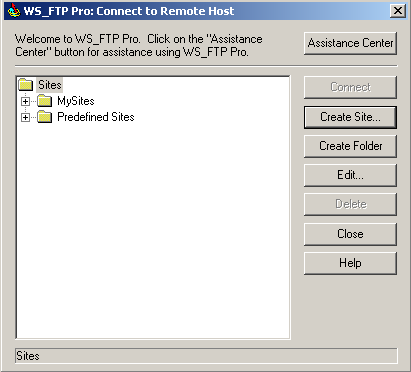Open Edit for the selected site
The image size is (411, 372).
pos(350,175)
